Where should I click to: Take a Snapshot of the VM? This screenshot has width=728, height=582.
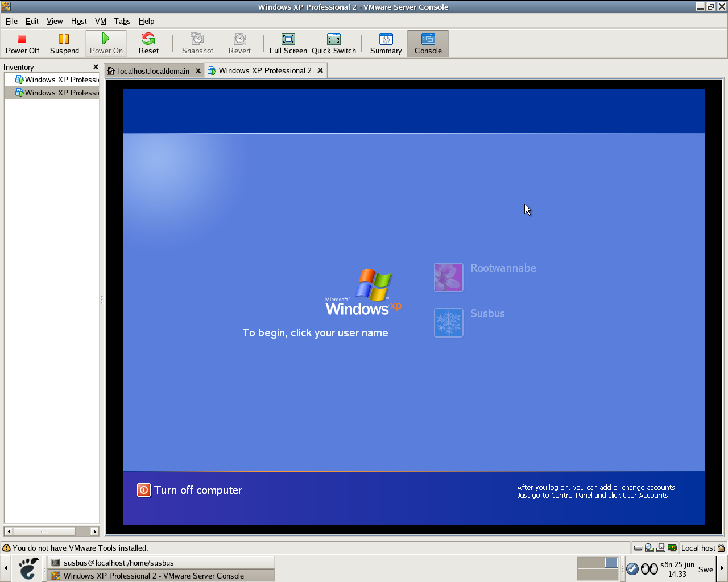[x=197, y=43]
